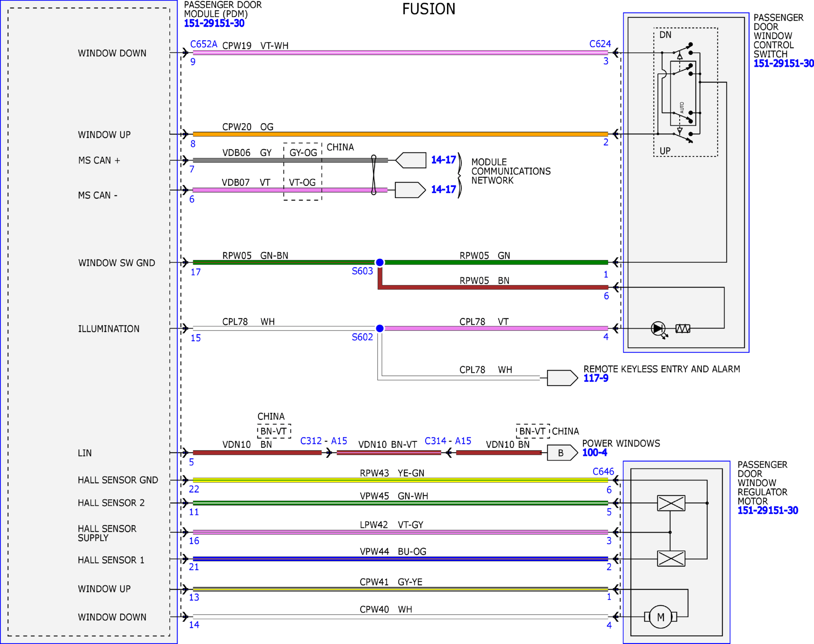The image size is (814, 644).
Task: Click the HALL SENSOR GND pin label
Action: click(x=118, y=480)
